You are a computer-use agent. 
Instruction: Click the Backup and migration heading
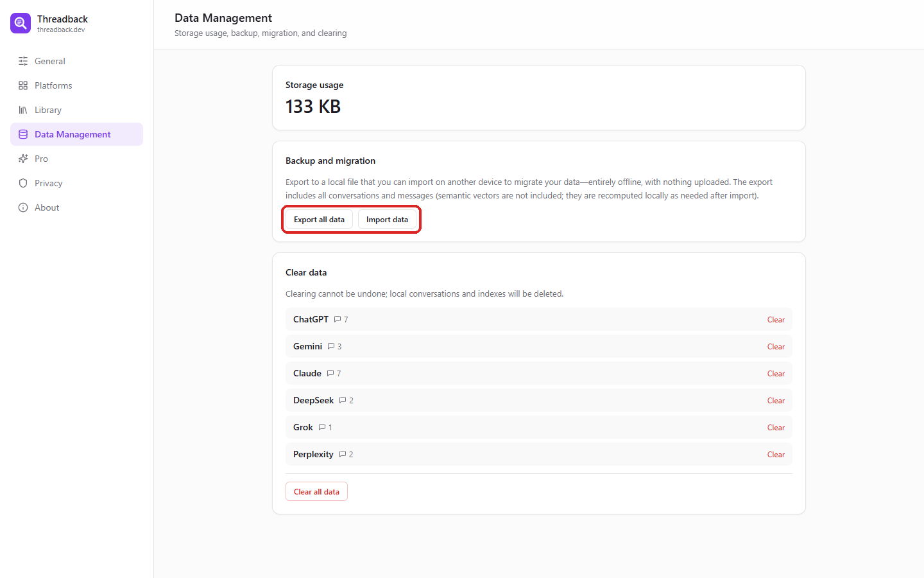point(330,161)
